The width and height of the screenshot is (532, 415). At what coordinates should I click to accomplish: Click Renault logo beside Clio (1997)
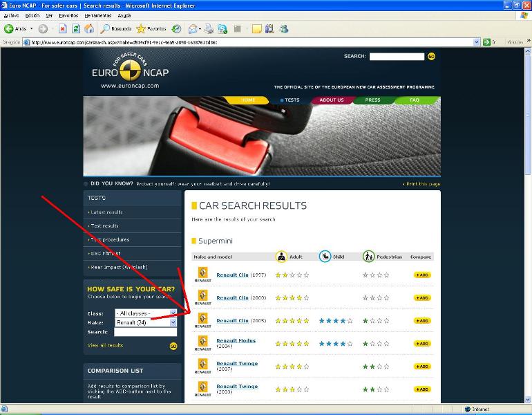pos(202,275)
